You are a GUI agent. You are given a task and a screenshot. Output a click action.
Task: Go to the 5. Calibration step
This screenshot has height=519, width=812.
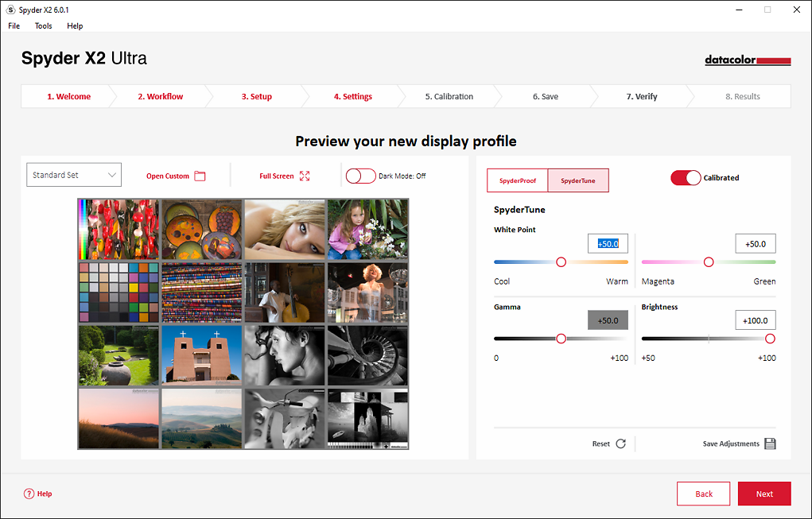tap(449, 96)
